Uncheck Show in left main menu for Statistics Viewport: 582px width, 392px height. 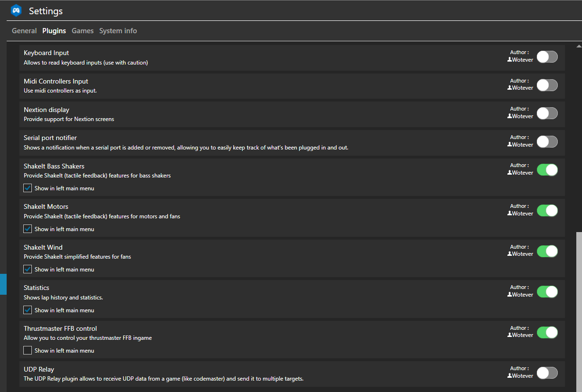(x=28, y=310)
